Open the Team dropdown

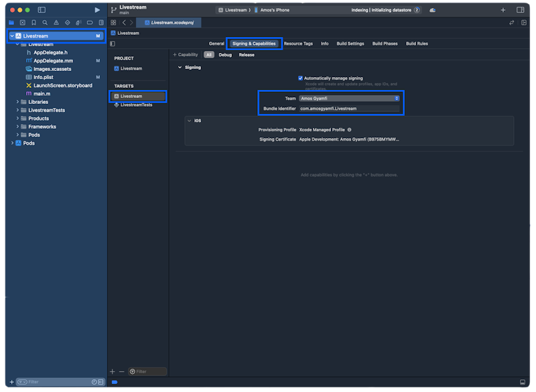(x=349, y=98)
